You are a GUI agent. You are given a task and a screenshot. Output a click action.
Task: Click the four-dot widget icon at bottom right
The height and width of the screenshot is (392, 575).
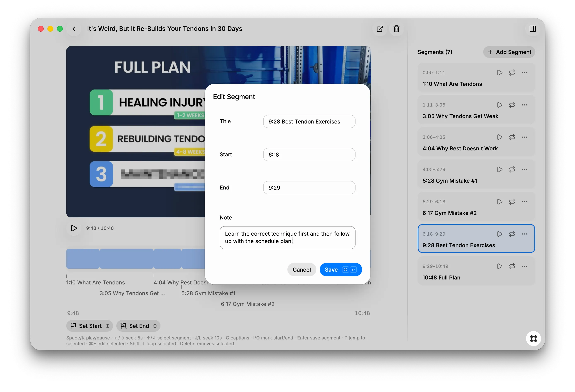click(x=533, y=339)
